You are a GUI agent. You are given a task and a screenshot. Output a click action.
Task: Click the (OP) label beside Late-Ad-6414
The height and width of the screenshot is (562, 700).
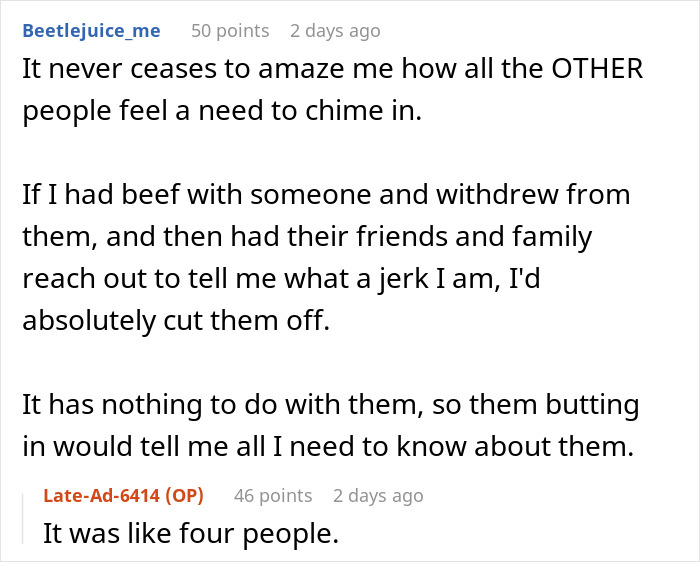[194, 496]
